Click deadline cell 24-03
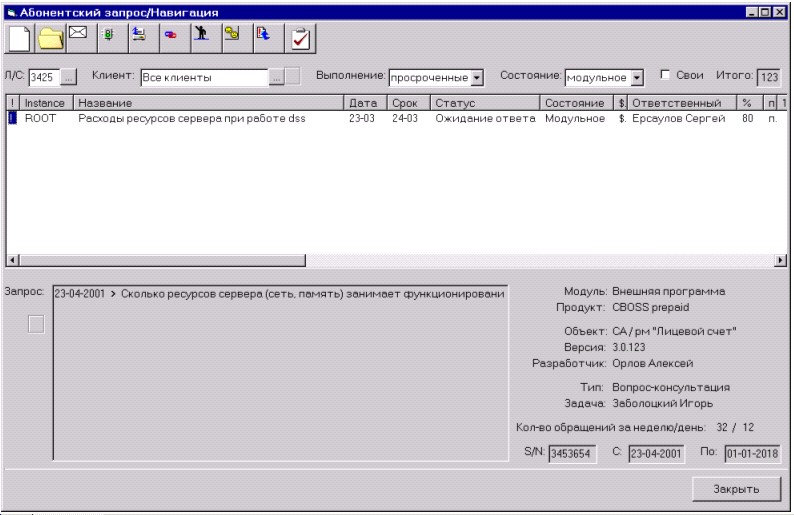The height and width of the screenshot is (515, 794). [405, 118]
